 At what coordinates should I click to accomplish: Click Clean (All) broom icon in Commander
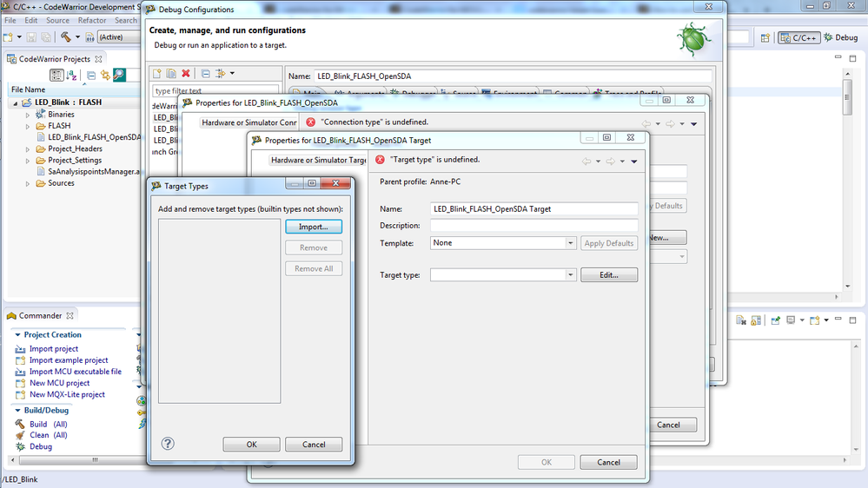[x=20, y=435]
